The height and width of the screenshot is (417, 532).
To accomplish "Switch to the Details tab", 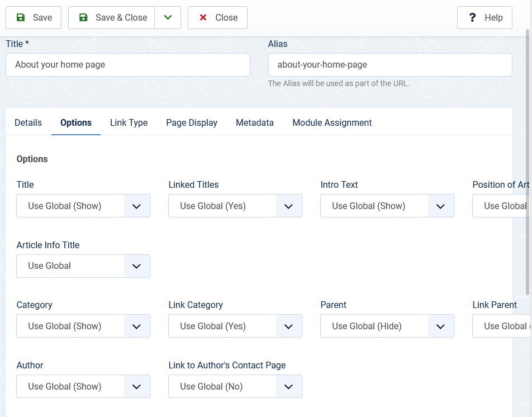I will pyautogui.click(x=28, y=122).
